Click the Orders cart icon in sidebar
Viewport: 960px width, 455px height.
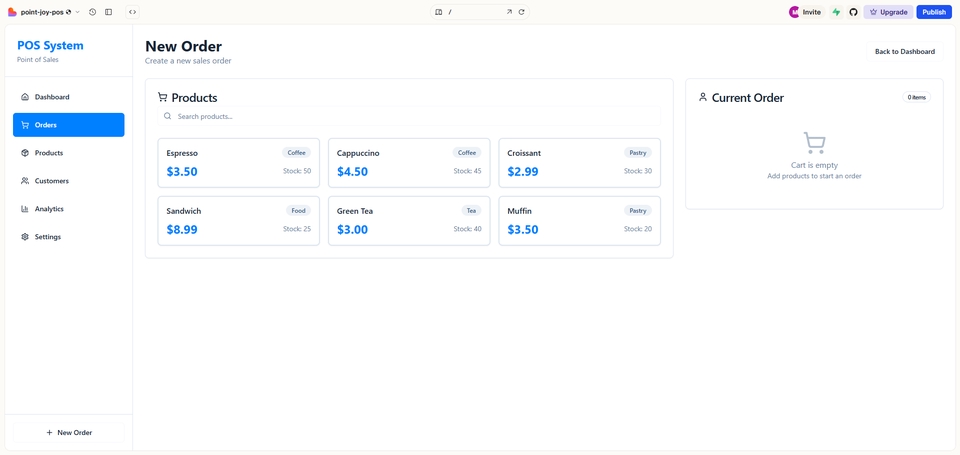coord(25,125)
